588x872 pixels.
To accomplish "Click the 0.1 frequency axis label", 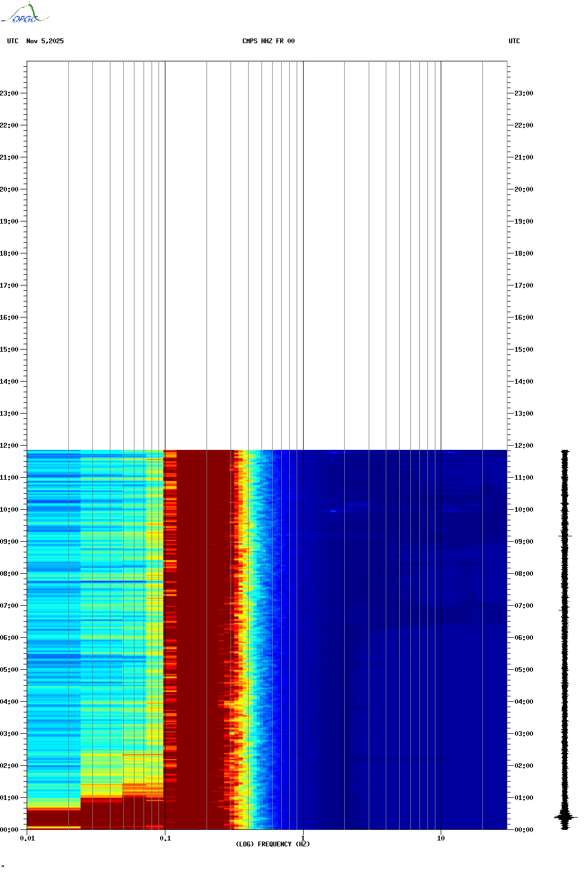I will [165, 838].
